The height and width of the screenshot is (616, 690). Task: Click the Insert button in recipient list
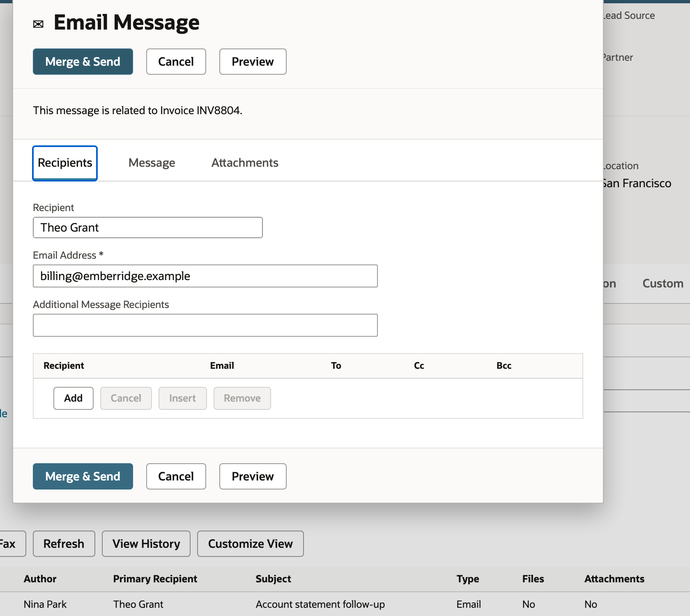[183, 398]
